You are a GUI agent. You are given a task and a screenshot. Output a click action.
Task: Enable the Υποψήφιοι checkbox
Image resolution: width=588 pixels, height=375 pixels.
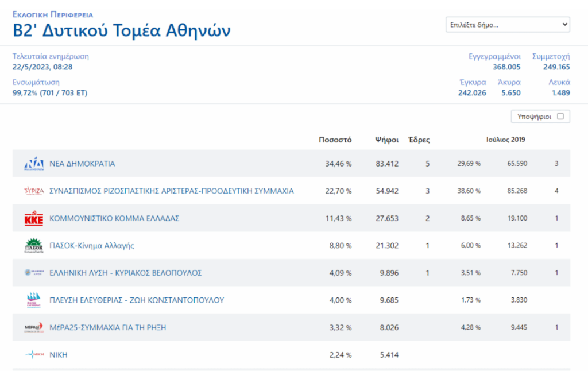point(560,117)
